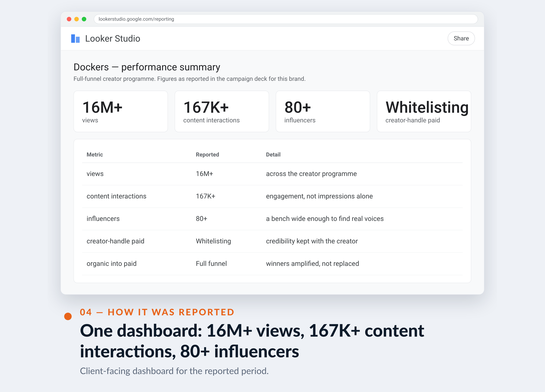Select the 80+ influencers scorecard
Screen dimensions: 545x392
pos(323,111)
